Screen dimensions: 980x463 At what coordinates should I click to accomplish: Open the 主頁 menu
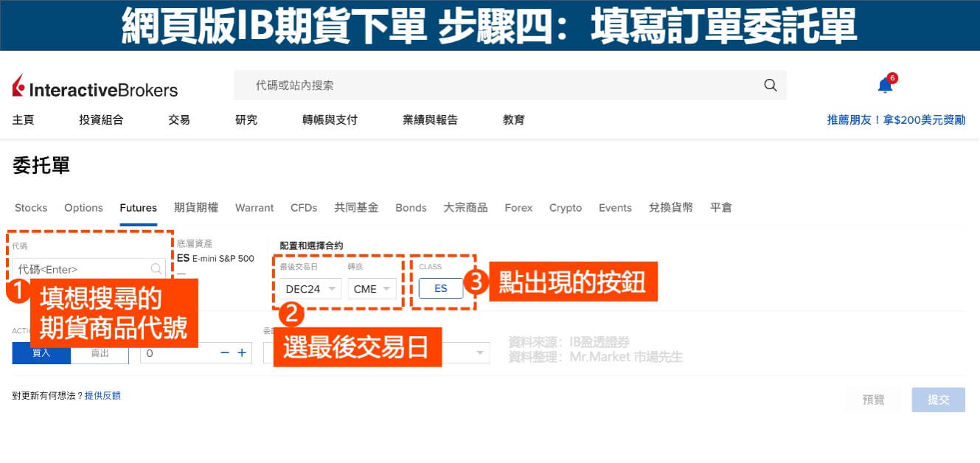click(x=24, y=119)
